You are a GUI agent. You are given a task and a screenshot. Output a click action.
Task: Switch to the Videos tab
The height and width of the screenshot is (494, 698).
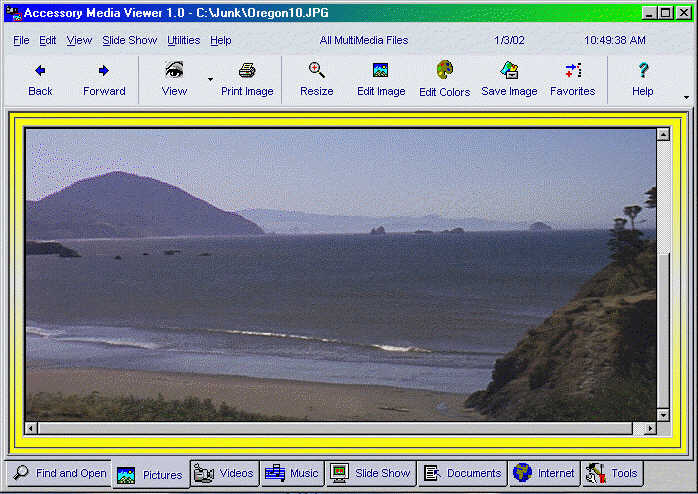(x=224, y=473)
